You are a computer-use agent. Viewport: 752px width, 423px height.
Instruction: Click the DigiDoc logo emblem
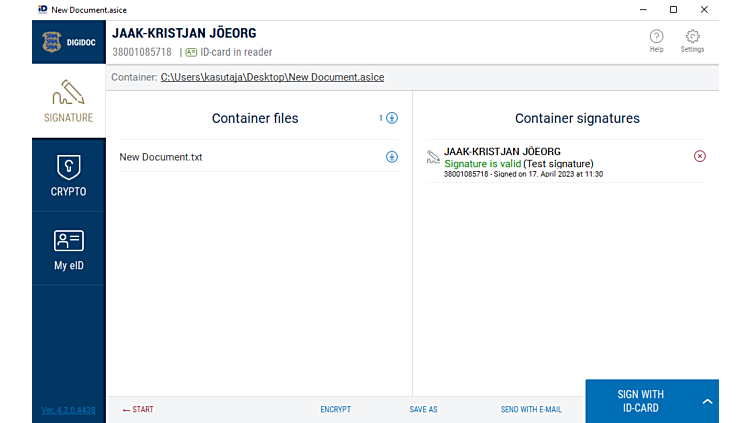pos(51,42)
